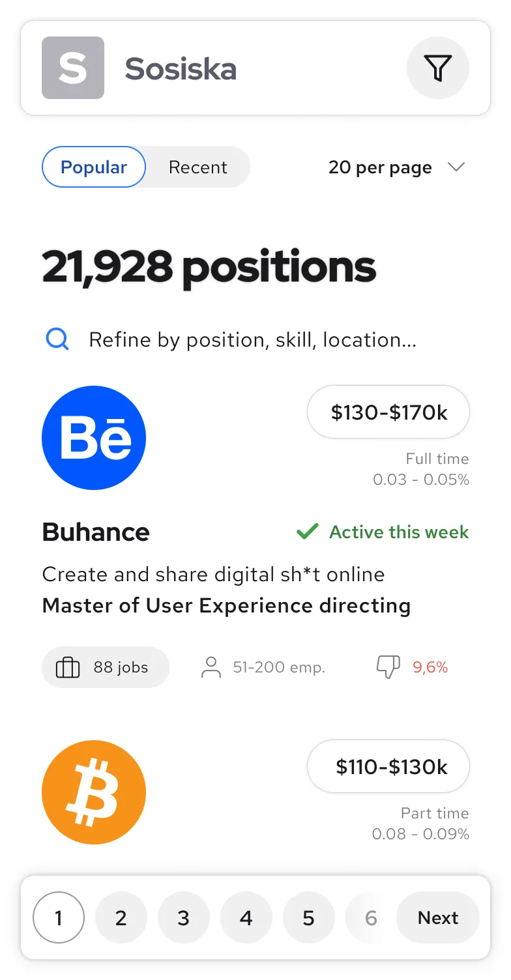Switch to Recent sorting
511x980 pixels.
click(197, 167)
